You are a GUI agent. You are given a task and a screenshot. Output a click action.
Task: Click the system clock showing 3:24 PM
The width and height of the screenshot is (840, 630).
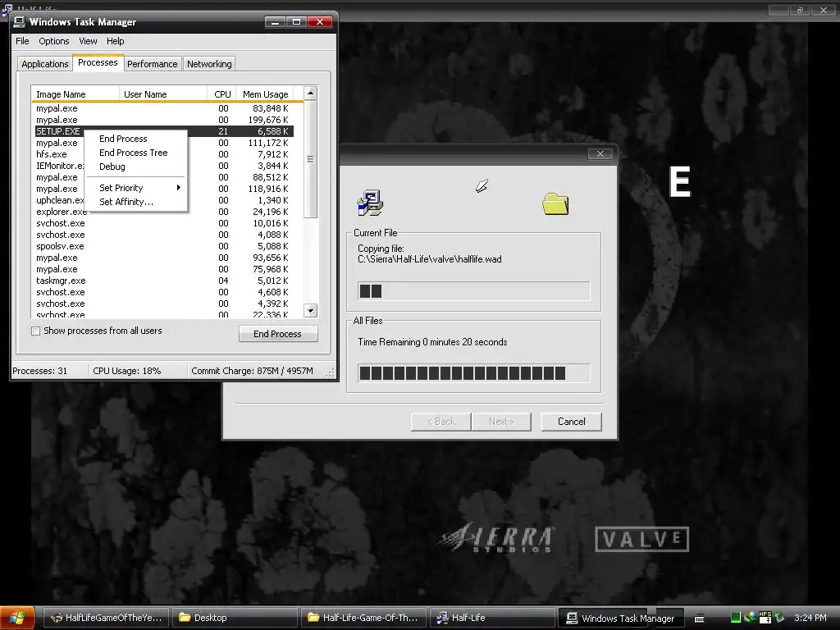[810, 618]
